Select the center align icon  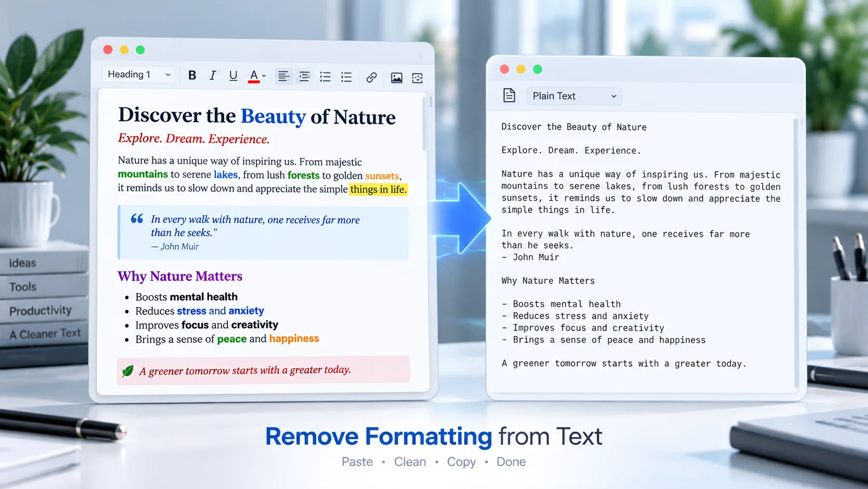click(x=304, y=77)
